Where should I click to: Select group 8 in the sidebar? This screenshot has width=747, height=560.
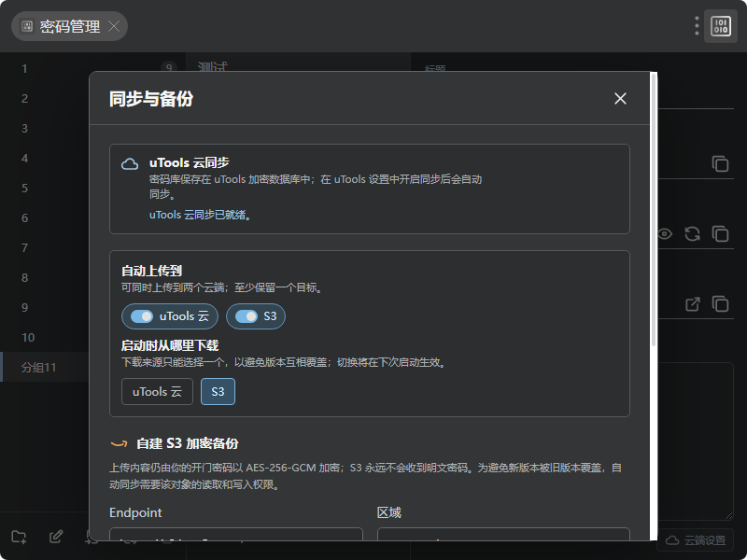pos(44,277)
